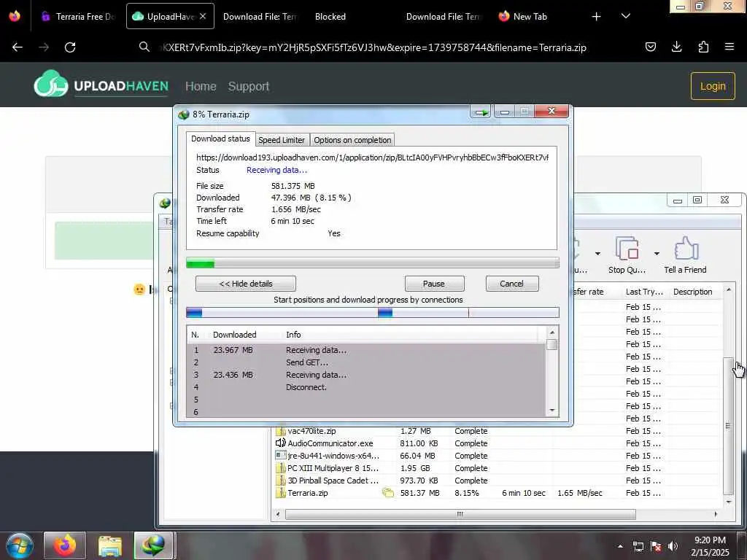Image resolution: width=747 pixels, height=560 pixels.
Task: Click the Tell a Friend thumbs-up icon
Action: [686, 249]
